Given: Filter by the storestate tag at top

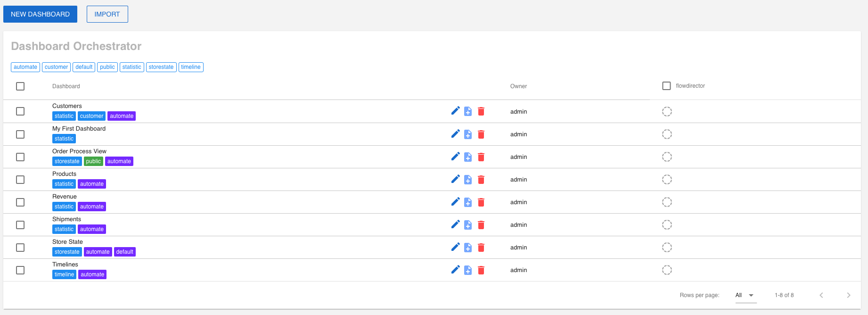Looking at the screenshot, I should [x=161, y=67].
